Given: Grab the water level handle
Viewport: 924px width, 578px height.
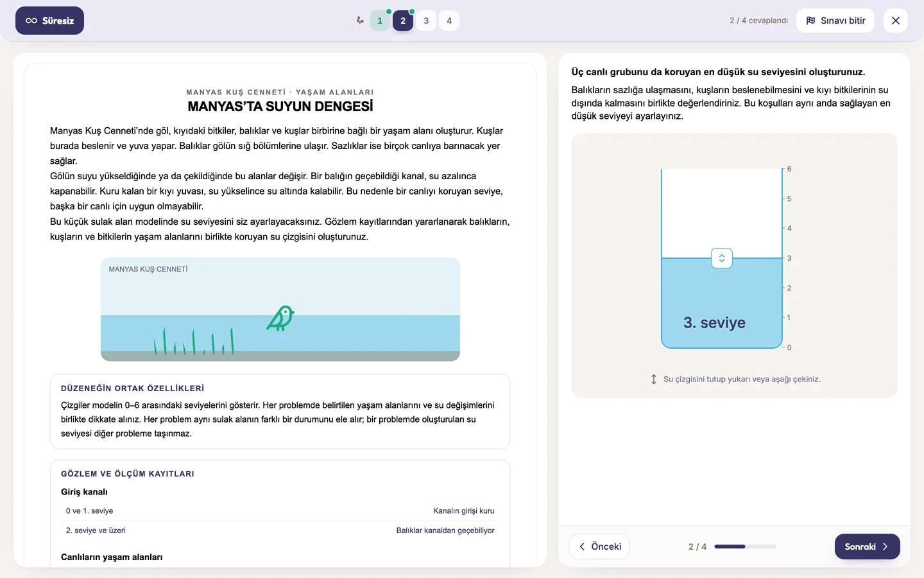Looking at the screenshot, I should (x=722, y=258).
